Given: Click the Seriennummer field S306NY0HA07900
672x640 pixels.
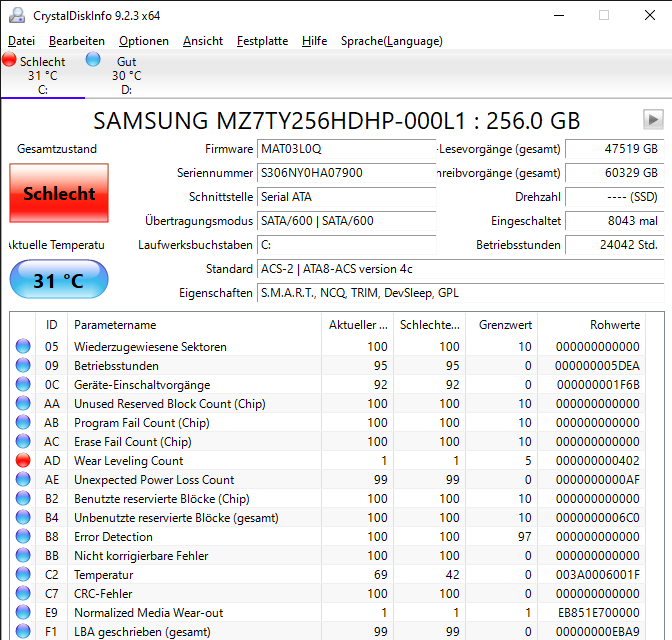Looking at the screenshot, I should (x=347, y=173).
